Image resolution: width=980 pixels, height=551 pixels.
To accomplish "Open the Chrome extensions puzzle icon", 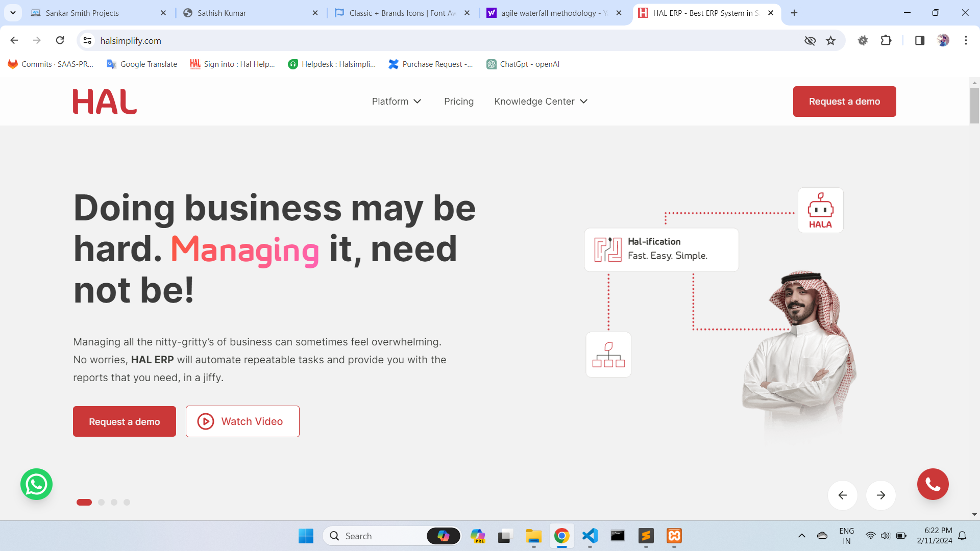I will (886, 40).
